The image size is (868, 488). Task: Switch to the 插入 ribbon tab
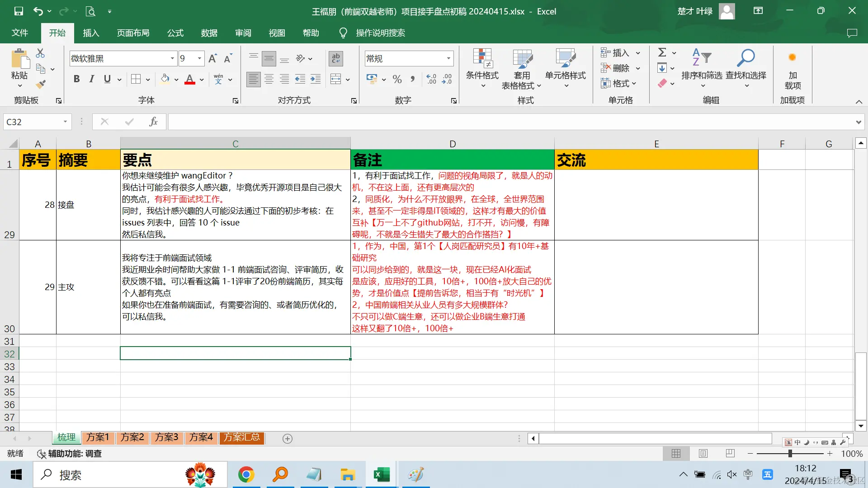tap(91, 33)
